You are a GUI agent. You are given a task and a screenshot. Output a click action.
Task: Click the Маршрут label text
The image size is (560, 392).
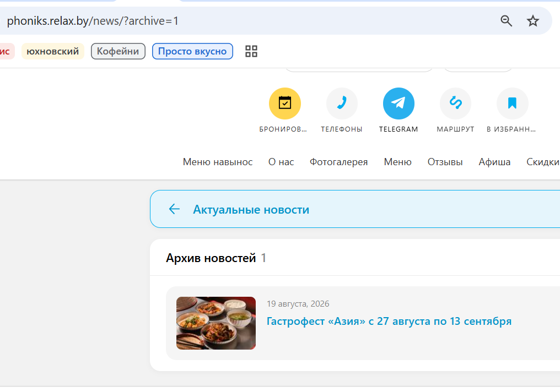455,129
